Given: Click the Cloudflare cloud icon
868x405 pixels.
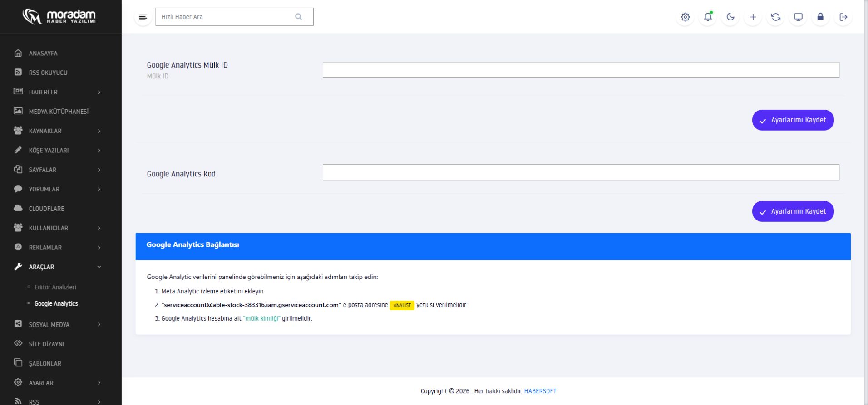Looking at the screenshot, I should 18,208.
